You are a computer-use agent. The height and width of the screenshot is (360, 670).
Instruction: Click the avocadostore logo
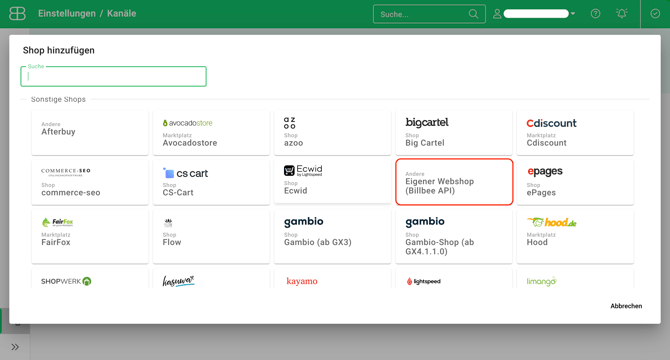pyautogui.click(x=187, y=123)
